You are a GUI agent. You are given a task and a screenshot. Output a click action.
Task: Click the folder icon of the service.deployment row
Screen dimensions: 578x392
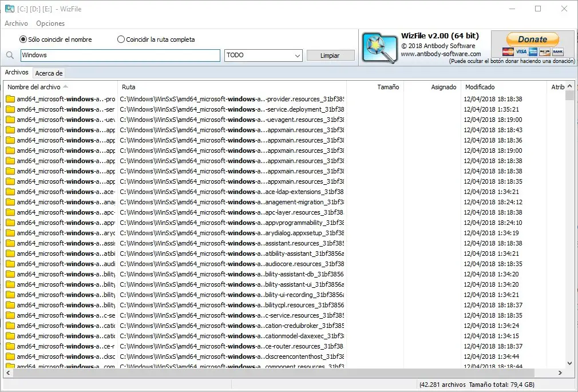[x=10, y=109]
